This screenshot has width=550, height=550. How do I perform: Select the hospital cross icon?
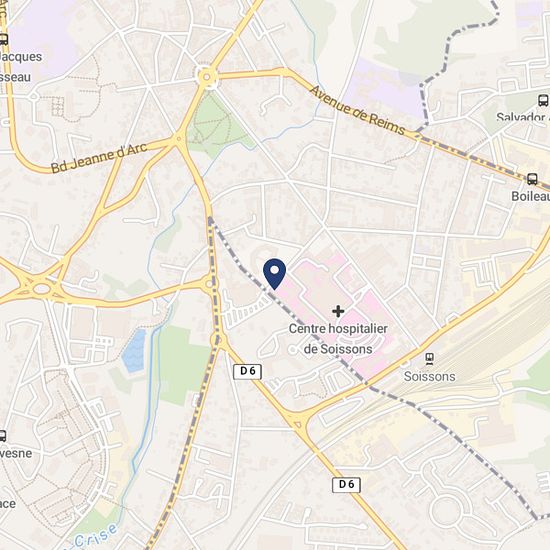tap(338, 311)
